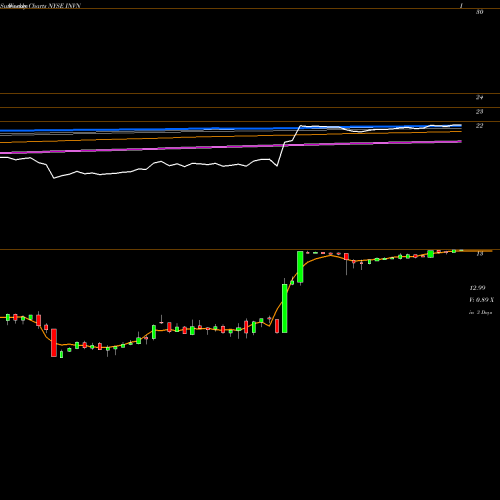This screenshot has height=500, width=500.
Task: Click the 23 price axis label
Action: (479, 112)
